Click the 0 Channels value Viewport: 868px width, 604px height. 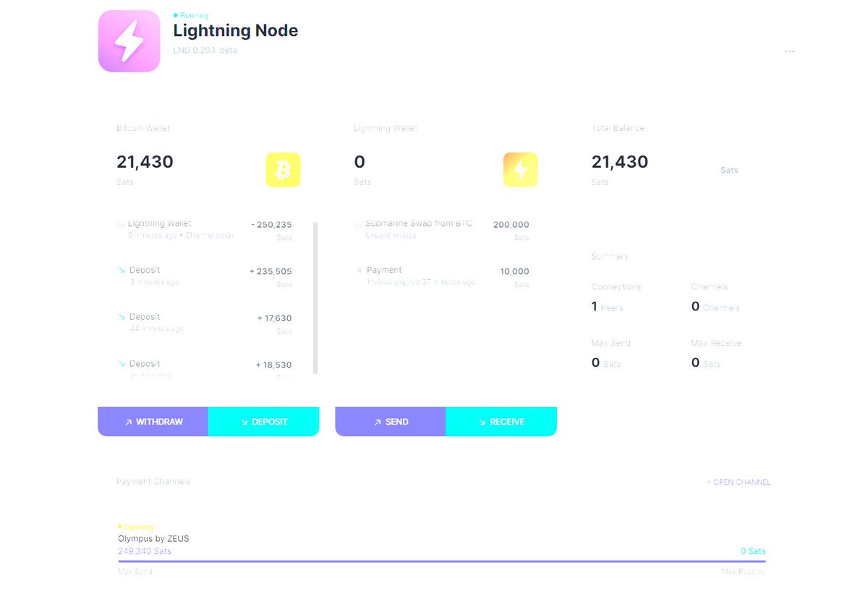pyautogui.click(x=715, y=307)
